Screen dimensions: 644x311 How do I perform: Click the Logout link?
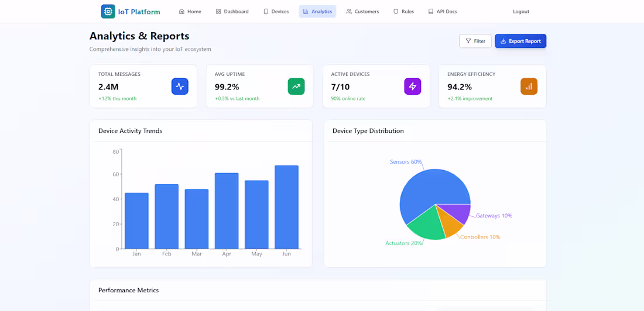point(521,12)
